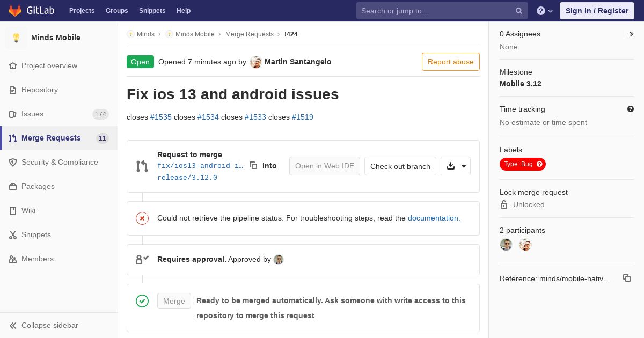Click the Report abuse button
Screen dimensions: 644x338
click(x=451, y=62)
